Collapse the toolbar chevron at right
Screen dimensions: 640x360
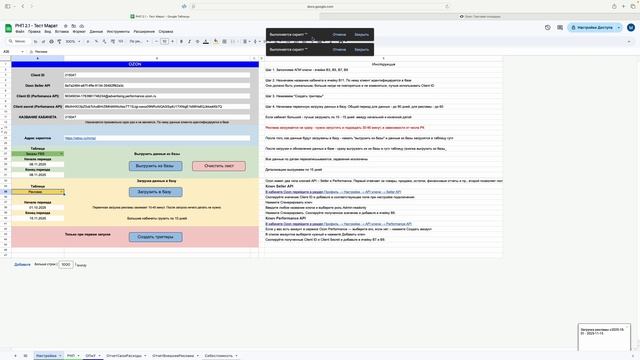629,41
